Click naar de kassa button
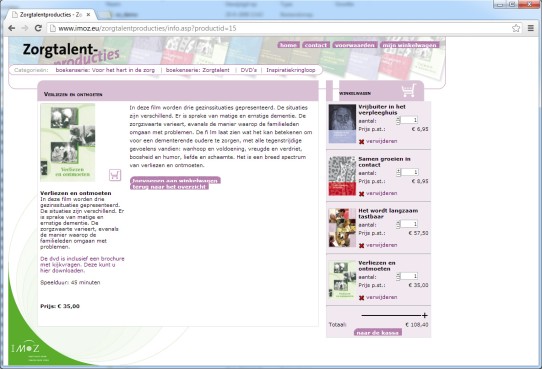542x369 pixels. (377, 332)
